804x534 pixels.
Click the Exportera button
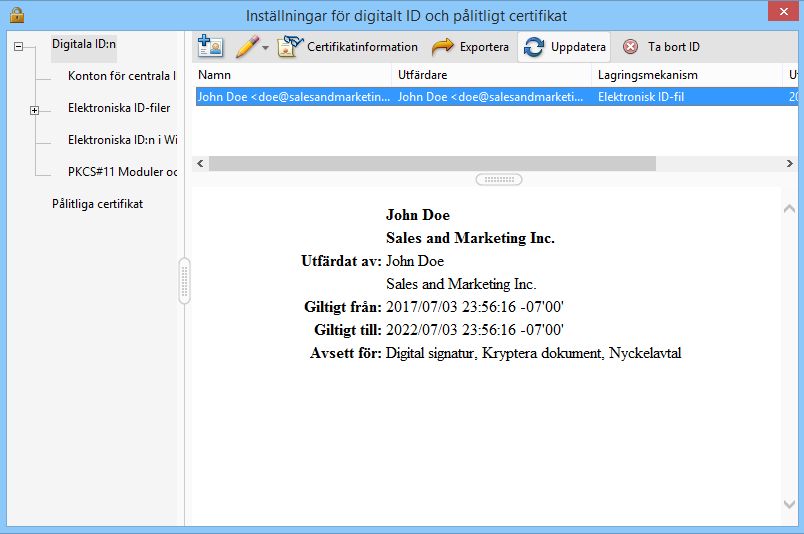pyautogui.click(x=470, y=47)
